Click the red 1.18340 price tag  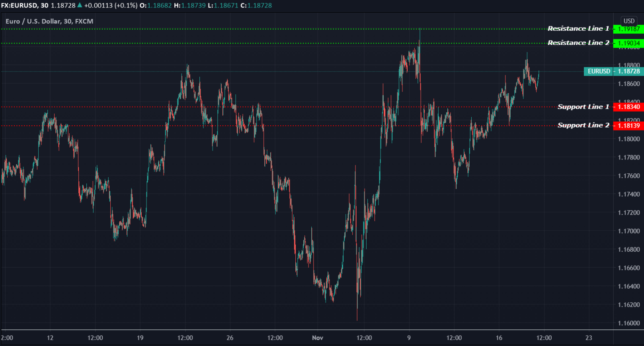pyautogui.click(x=628, y=107)
